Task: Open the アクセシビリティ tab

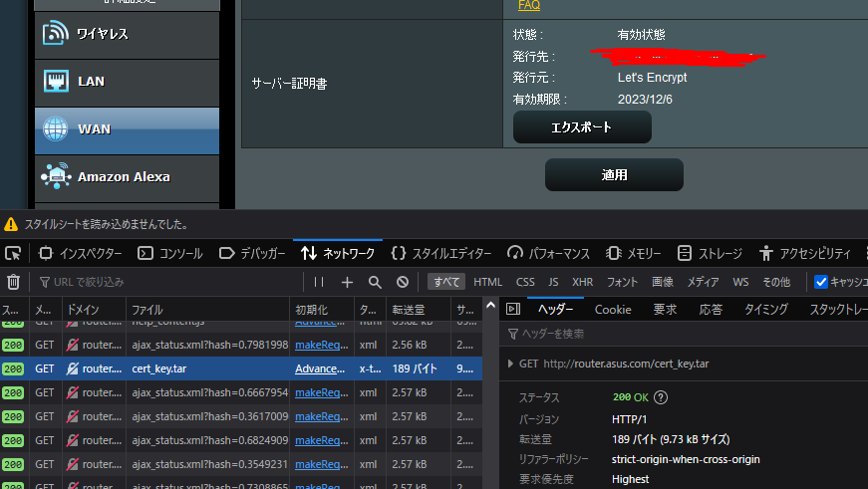Action: pos(805,253)
